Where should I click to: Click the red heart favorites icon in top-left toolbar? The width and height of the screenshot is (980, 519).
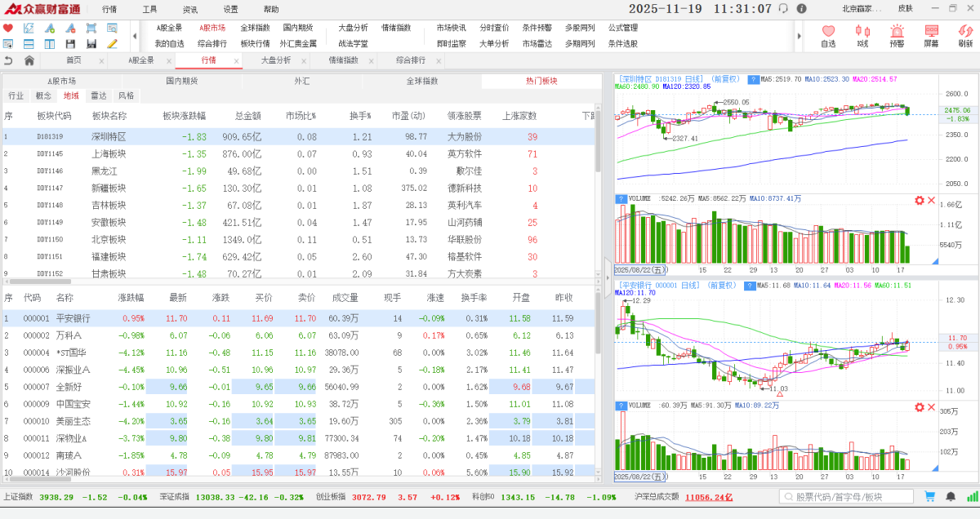coord(8,28)
